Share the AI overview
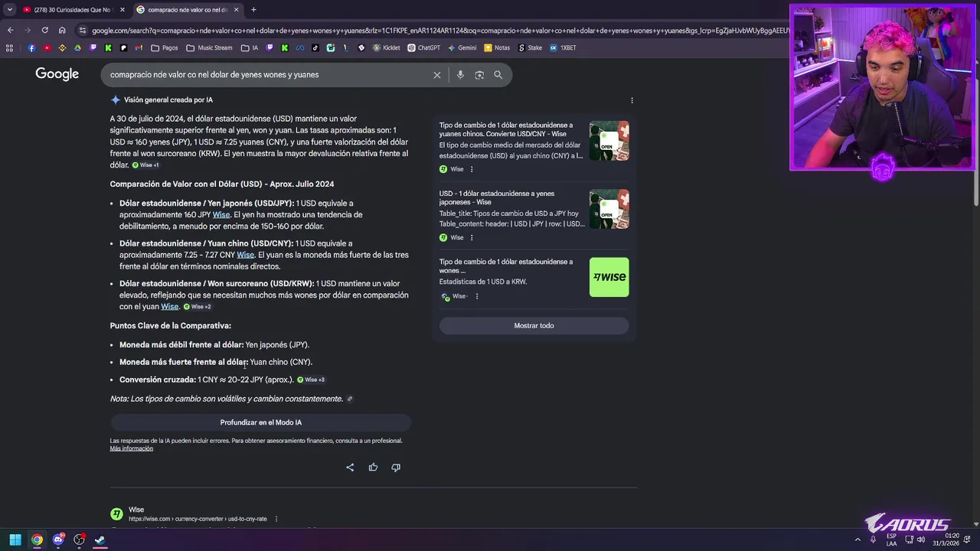Screen dimensions: 980x551 point(350,467)
